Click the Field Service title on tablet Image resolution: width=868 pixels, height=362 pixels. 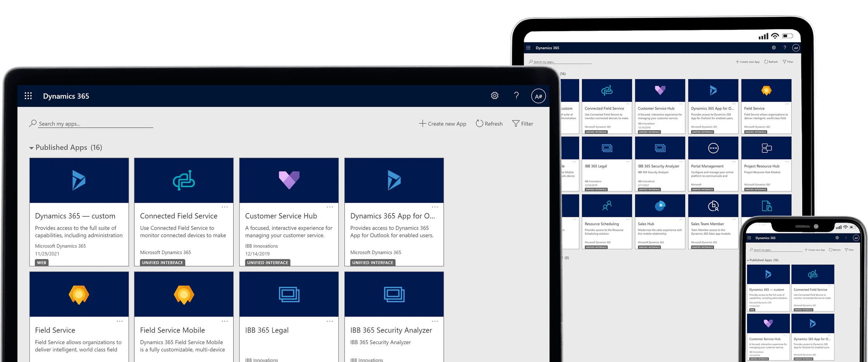pyautogui.click(x=754, y=108)
